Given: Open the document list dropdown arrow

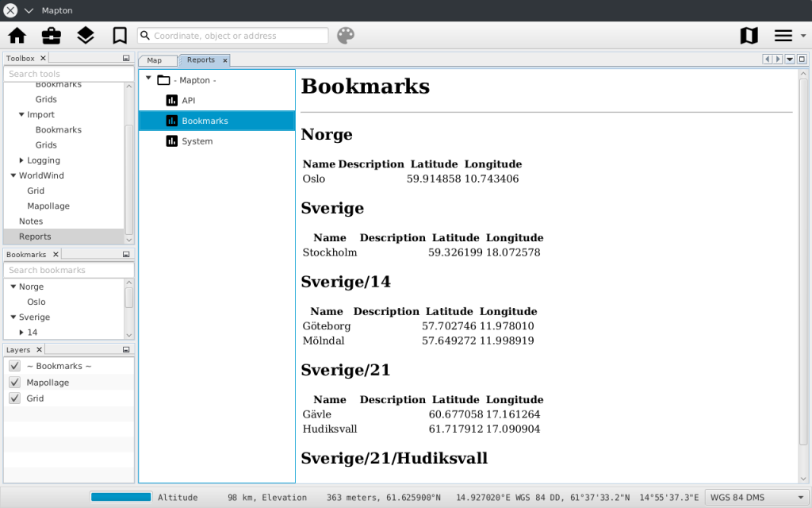Looking at the screenshot, I should point(790,59).
